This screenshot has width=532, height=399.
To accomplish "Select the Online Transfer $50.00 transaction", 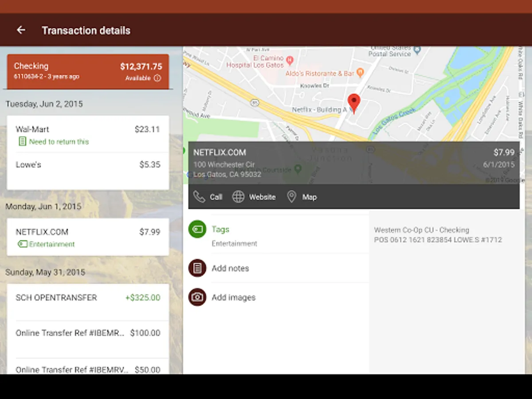I will pos(88,367).
